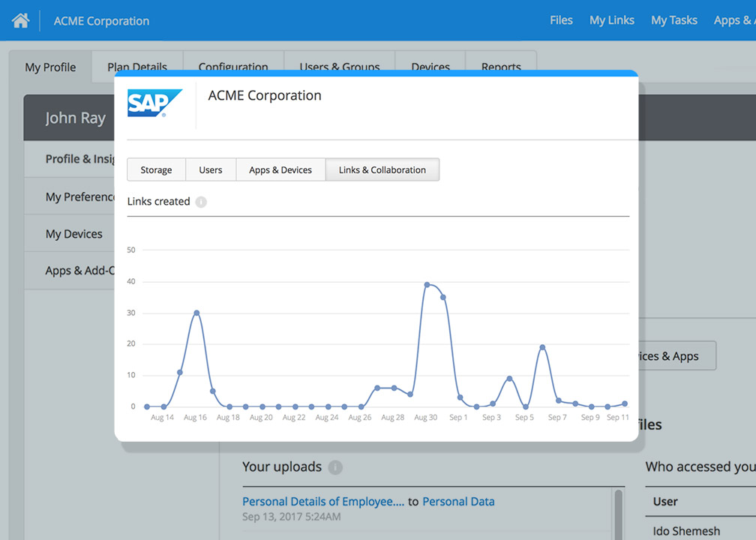This screenshot has height=540, width=756.
Task: Open Personal Details of Employee file link
Action: pos(322,502)
